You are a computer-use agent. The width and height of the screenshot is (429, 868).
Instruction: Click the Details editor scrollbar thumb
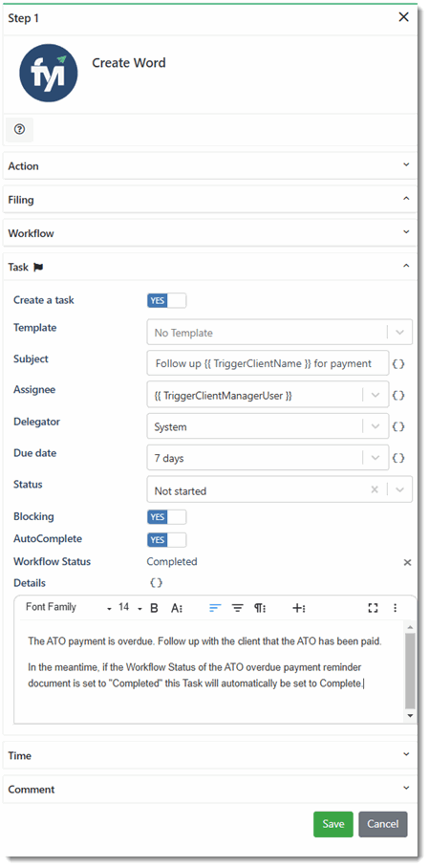[410, 671]
